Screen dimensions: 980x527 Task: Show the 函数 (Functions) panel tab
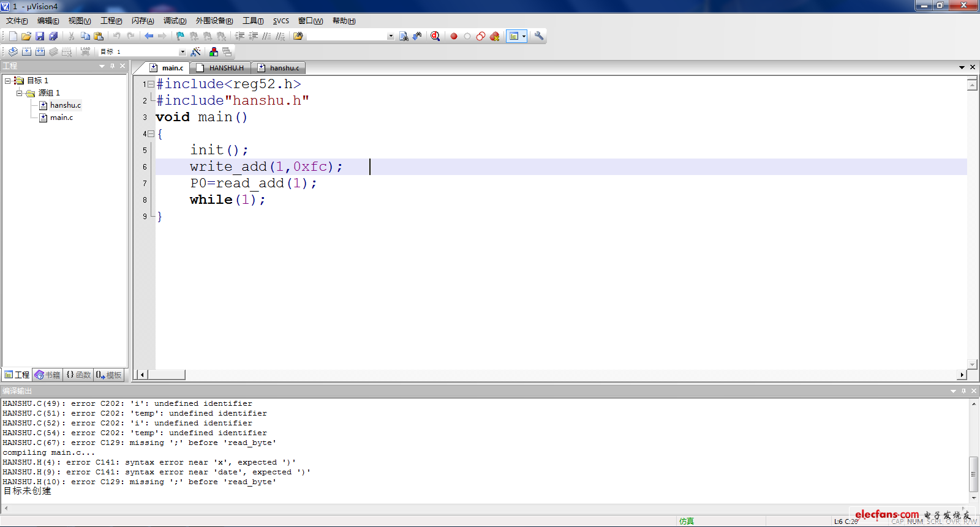pos(78,375)
